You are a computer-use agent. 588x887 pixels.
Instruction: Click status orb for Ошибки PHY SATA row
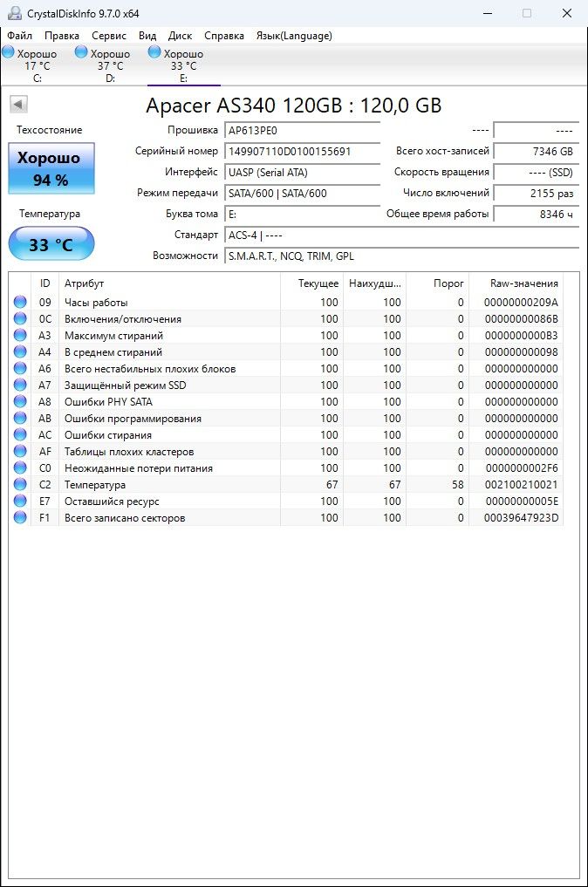(x=20, y=402)
